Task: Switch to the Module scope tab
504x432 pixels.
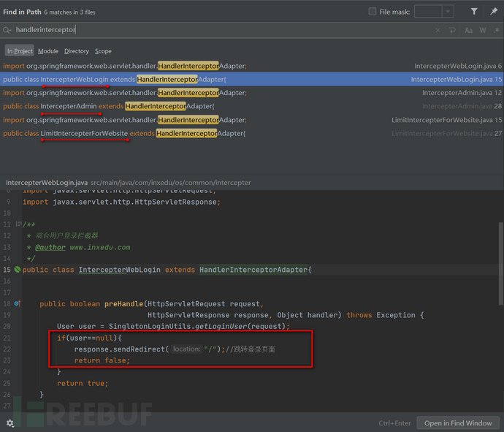Action: pyautogui.click(x=48, y=51)
